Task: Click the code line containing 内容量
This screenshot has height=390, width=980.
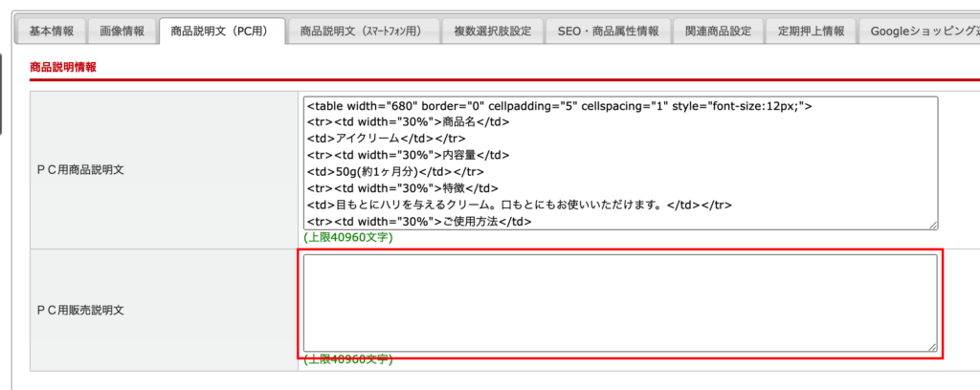Action: click(x=408, y=155)
